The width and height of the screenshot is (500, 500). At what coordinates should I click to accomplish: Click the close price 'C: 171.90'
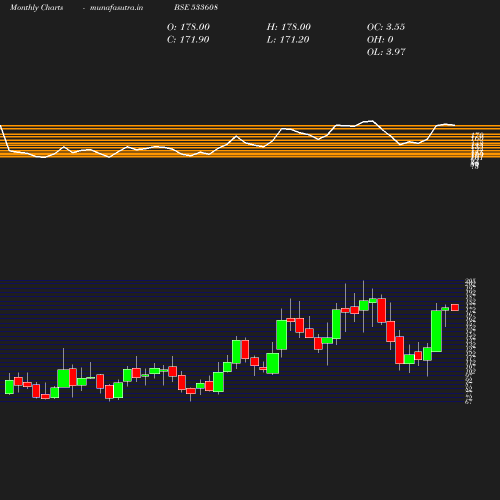[188, 40]
